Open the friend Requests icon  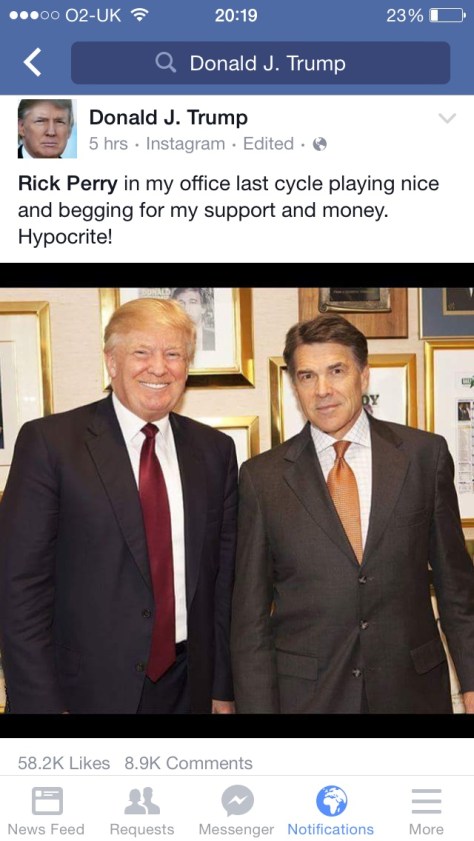point(142,801)
